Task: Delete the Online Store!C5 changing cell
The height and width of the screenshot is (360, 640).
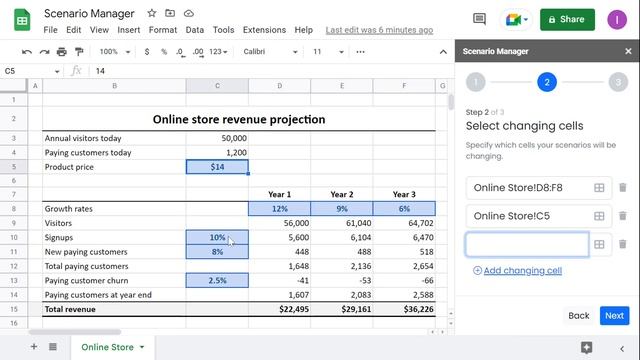Action: [622, 216]
